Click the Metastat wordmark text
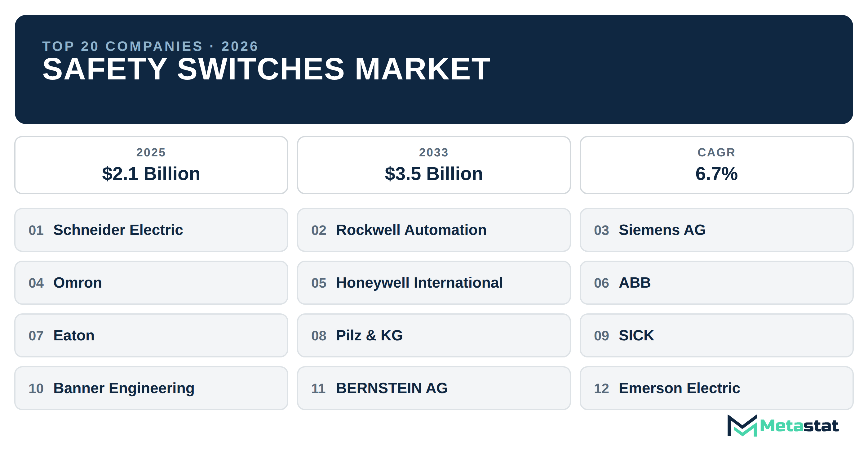 799,426
